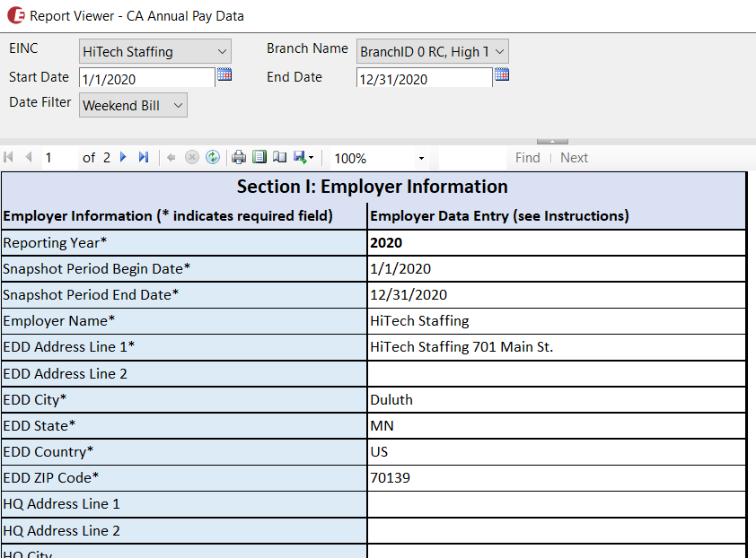Advance to the next report page
Viewport: 756px width, 558px height.
pyautogui.click(x=123, y=158)
